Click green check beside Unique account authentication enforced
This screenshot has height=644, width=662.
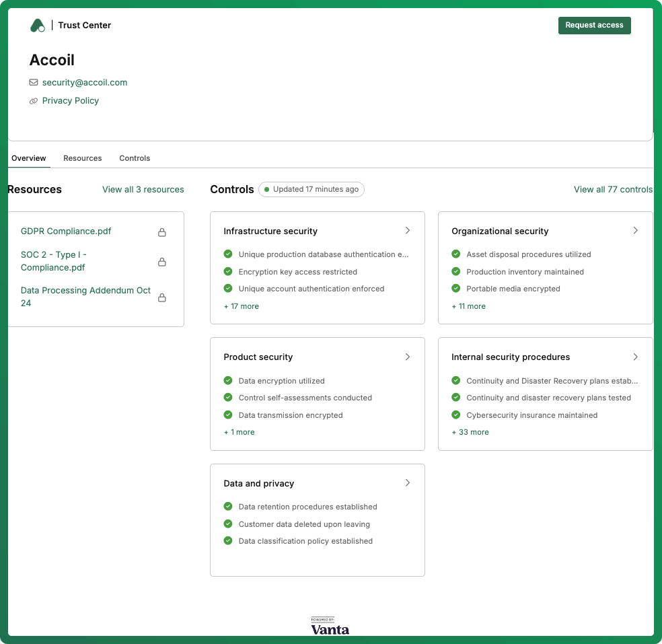pyautogui.click(x=228, y=288)
